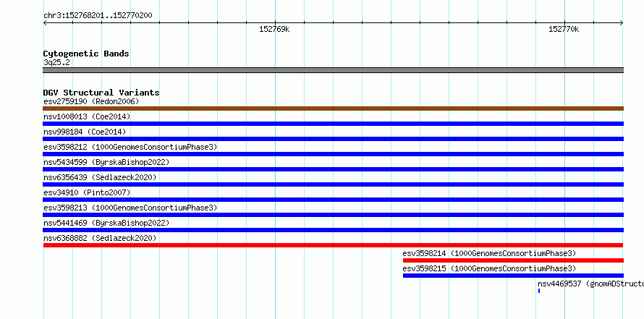
Task: Click the small blue nsv4469537 marker
Action: pyautogui.click(x=539, y=291)
